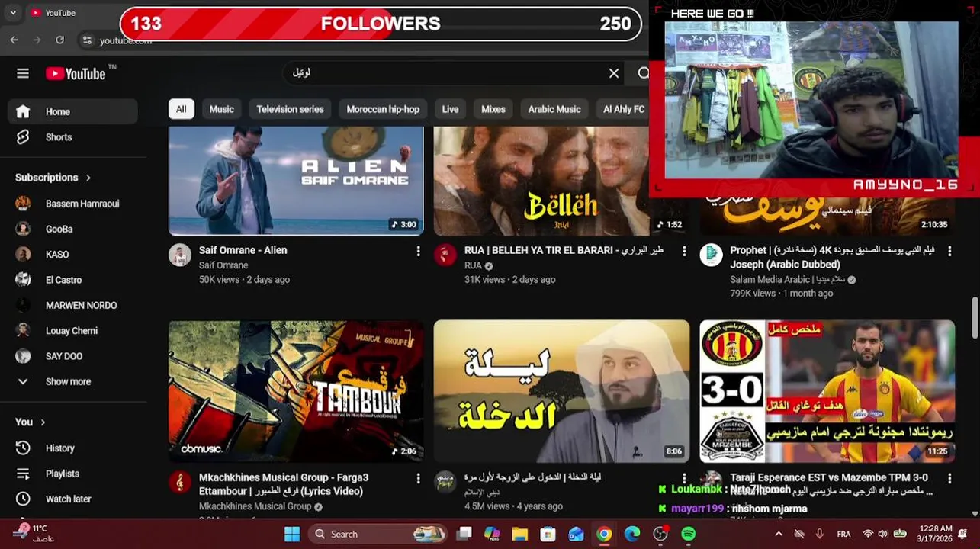980x549 pixels.
Task: Select the Al Ahly FC filter chip
Action: pos(622,109)
